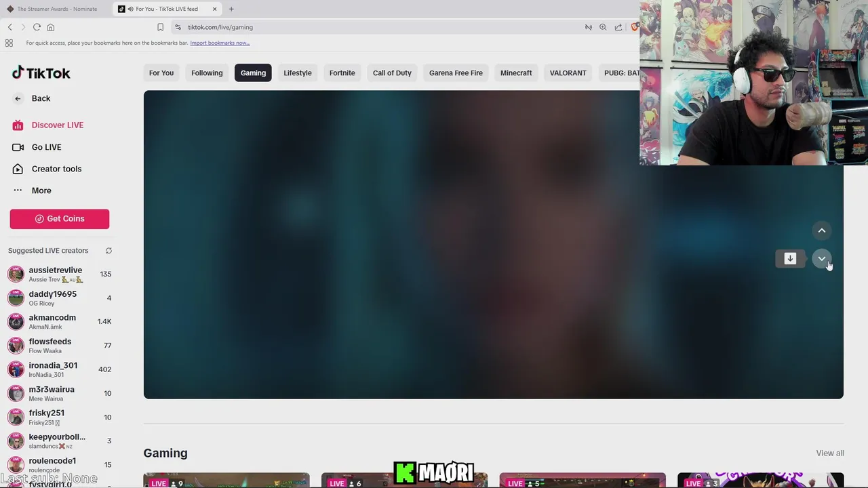Open the first Gaming LIVE thumbnail with 9 viewers
Viewport: 868px width, 488px height.
coord(226,481)
